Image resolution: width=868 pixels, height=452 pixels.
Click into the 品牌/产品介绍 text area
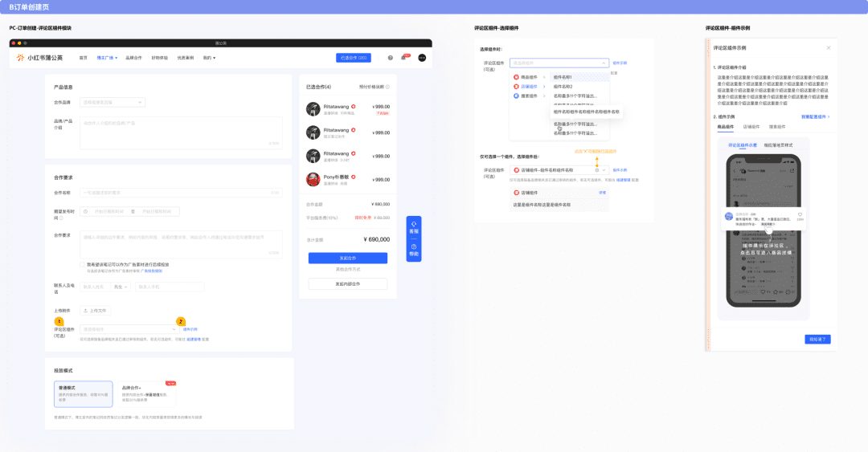[x=181, y=132]
